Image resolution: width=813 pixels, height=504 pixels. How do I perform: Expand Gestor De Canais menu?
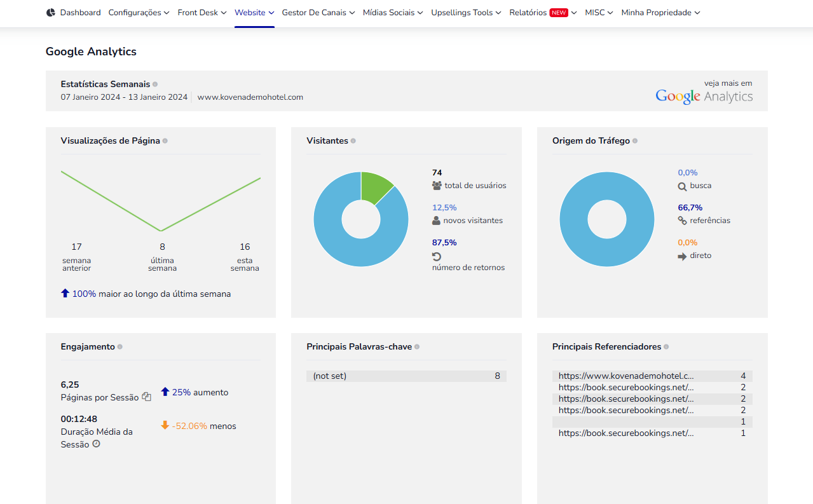click(x=318, y=13)
